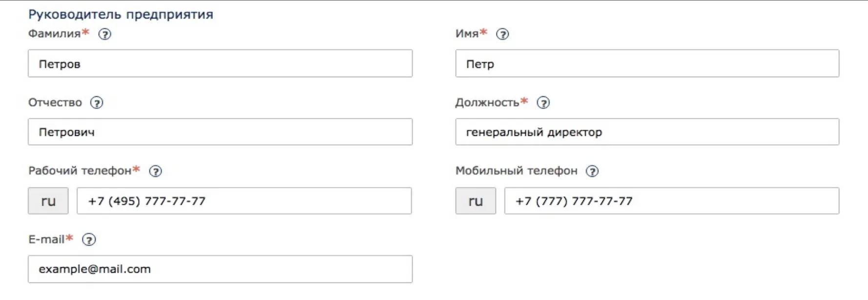Expand the mobile phone ru country selector

[x=475, y=201]
